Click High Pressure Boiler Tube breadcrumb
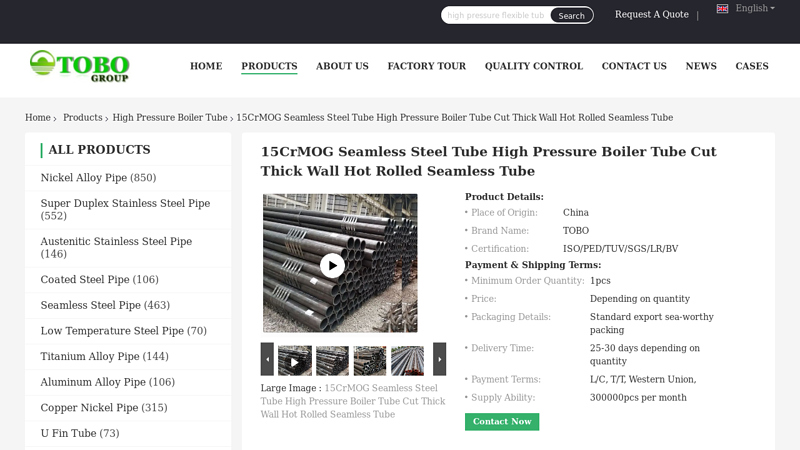The image size is (800, 450). pyautogui.click(x=170, y=117)
